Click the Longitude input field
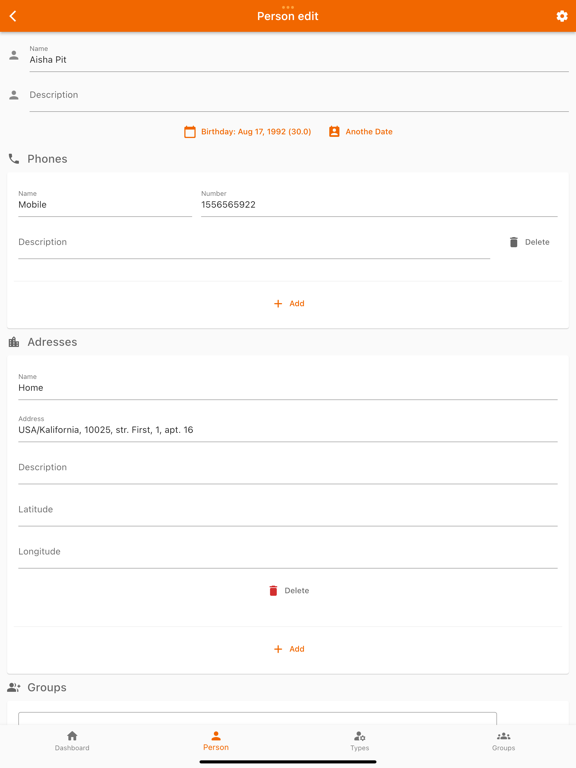The height and width of the screenshot is (768, 576). [288, 552]
